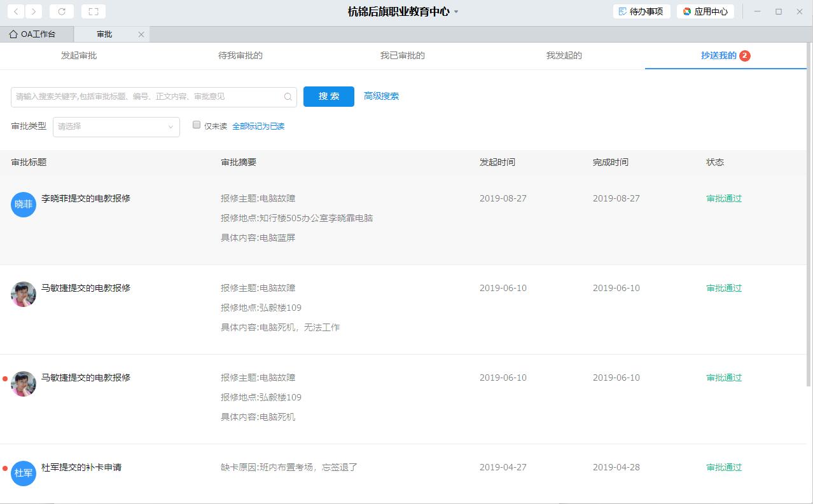Open the 应用中心 app center
The height and width of the screenshot is (504, 813).
coord(705,11)
